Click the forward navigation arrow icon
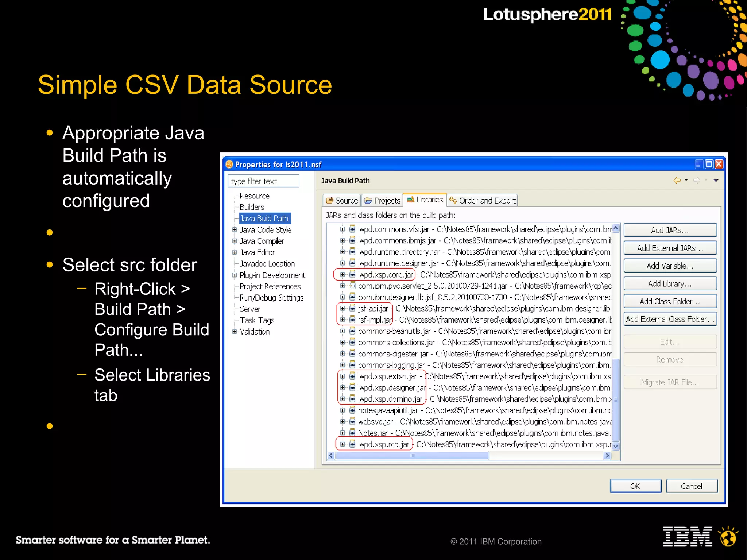 coord(697,180)
